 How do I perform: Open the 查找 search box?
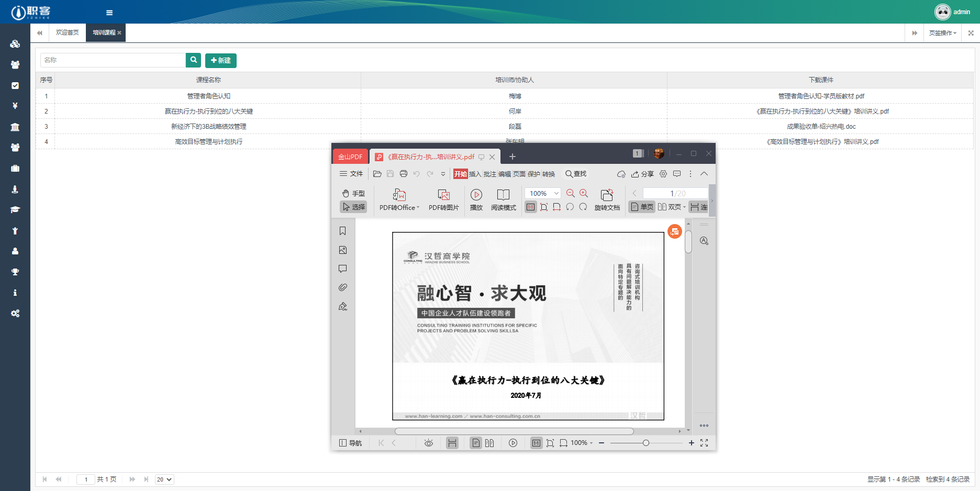click(575, 174)
